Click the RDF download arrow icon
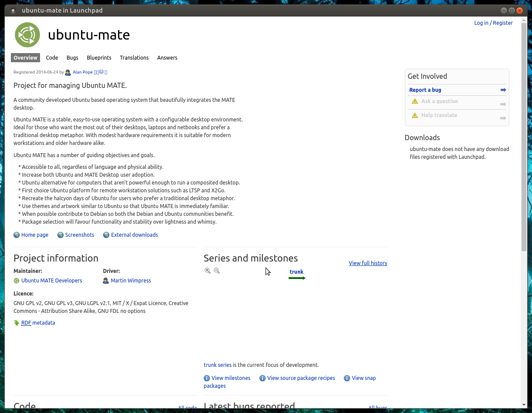Image resolution: width=532 pixels, height=413 pixels. [x=17, y=323]
